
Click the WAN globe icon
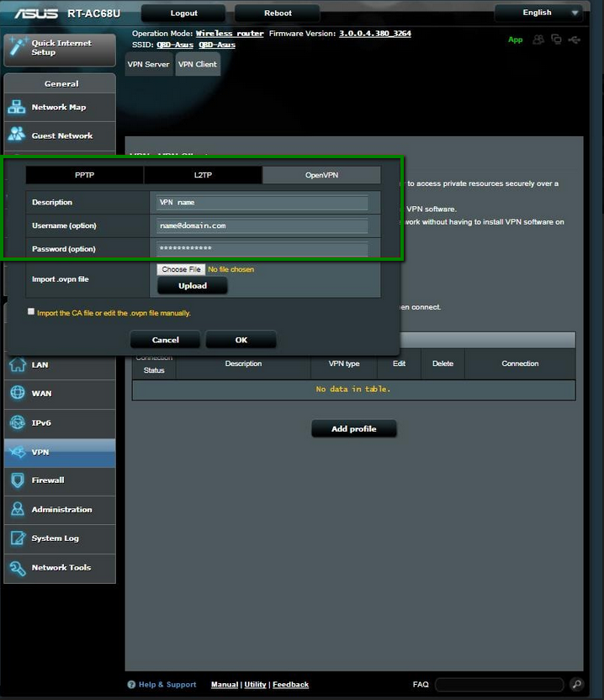tap(18, 393)
